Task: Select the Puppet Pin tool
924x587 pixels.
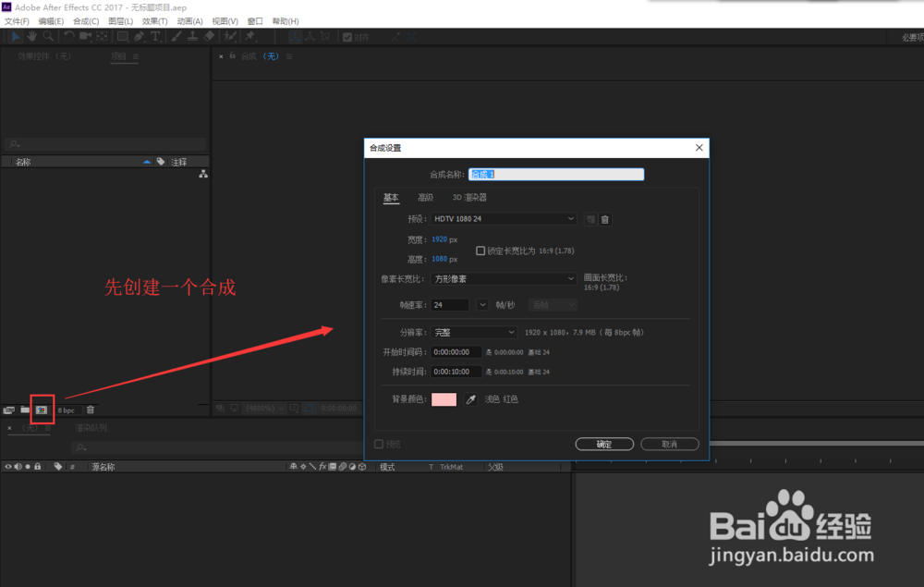Action: [x=249, y=37]
